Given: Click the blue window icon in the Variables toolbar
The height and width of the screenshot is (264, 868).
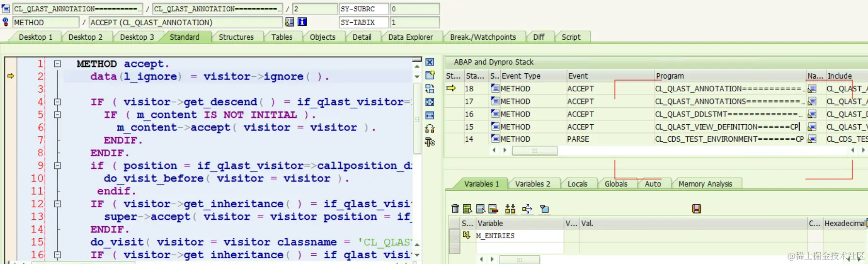Looking at the screenshot, I should (545, 209).
